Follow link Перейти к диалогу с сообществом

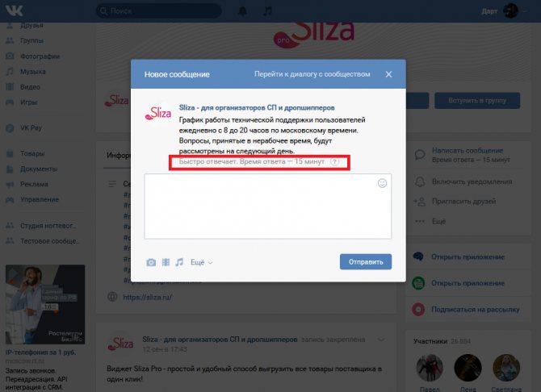coord(312,74)
